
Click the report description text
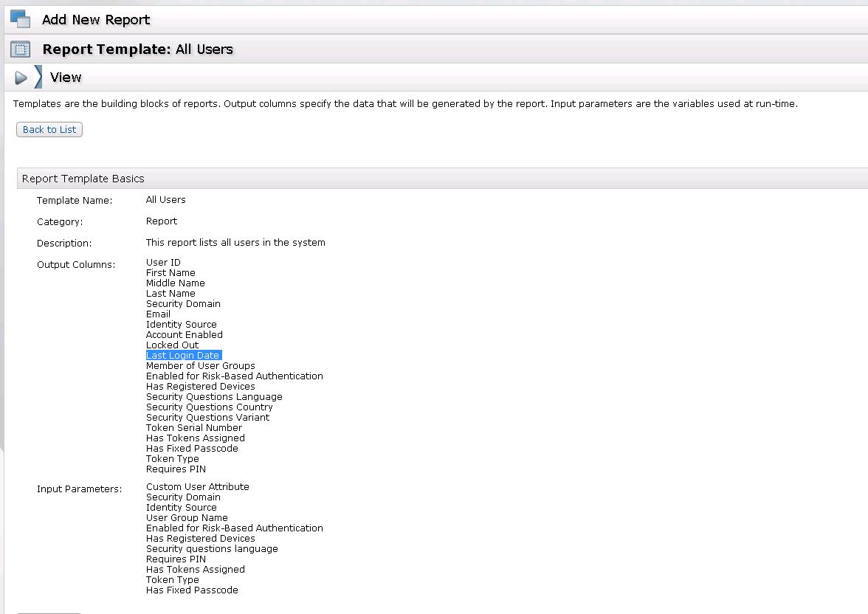[x=235, y=243]
